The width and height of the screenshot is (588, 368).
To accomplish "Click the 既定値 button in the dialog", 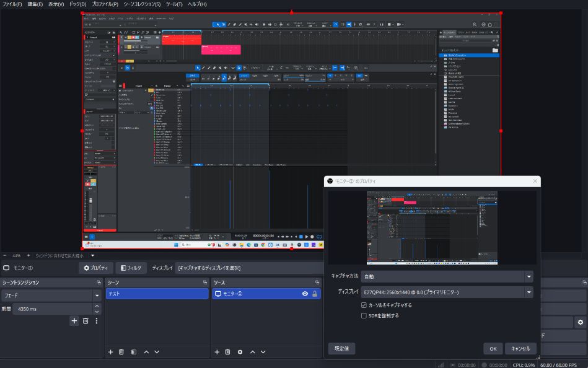I will pyautogui.click(x=341, y=348).
